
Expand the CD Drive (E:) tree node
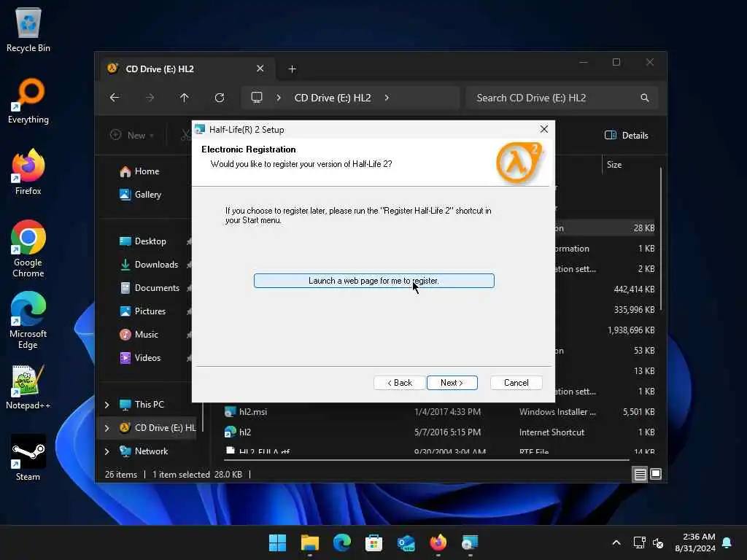[107, 427]
